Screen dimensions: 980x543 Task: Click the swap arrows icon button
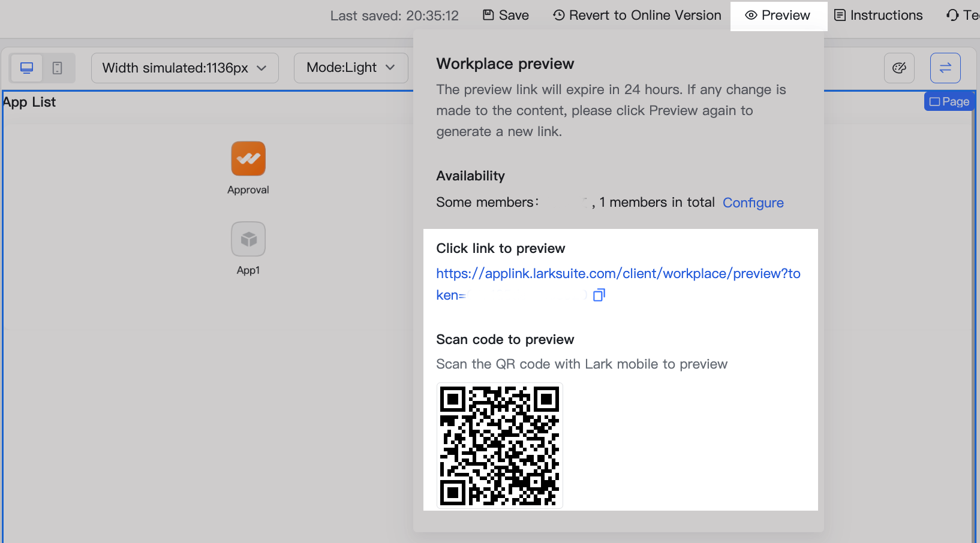click(x=945, y=68)
